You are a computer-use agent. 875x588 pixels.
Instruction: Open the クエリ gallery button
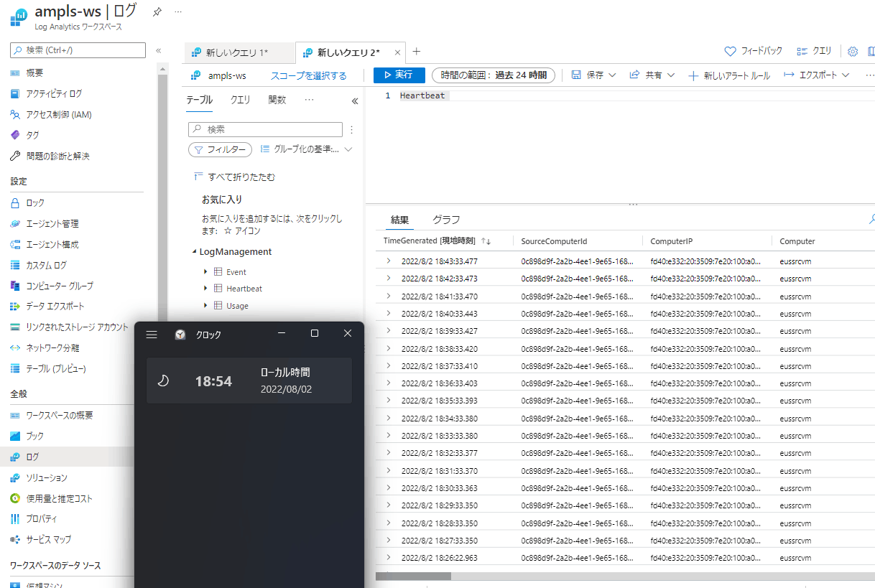pos(814,52)
